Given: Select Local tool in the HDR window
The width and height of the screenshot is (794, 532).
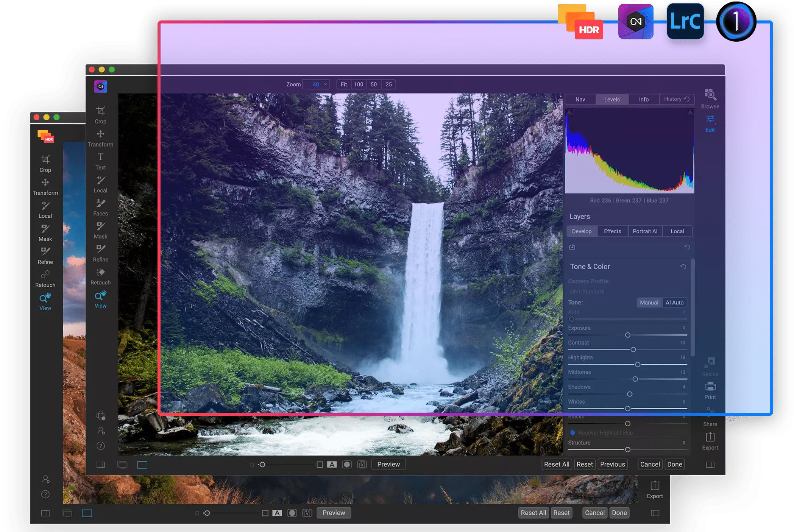Looking at the screenshot, I should [45, 210].
